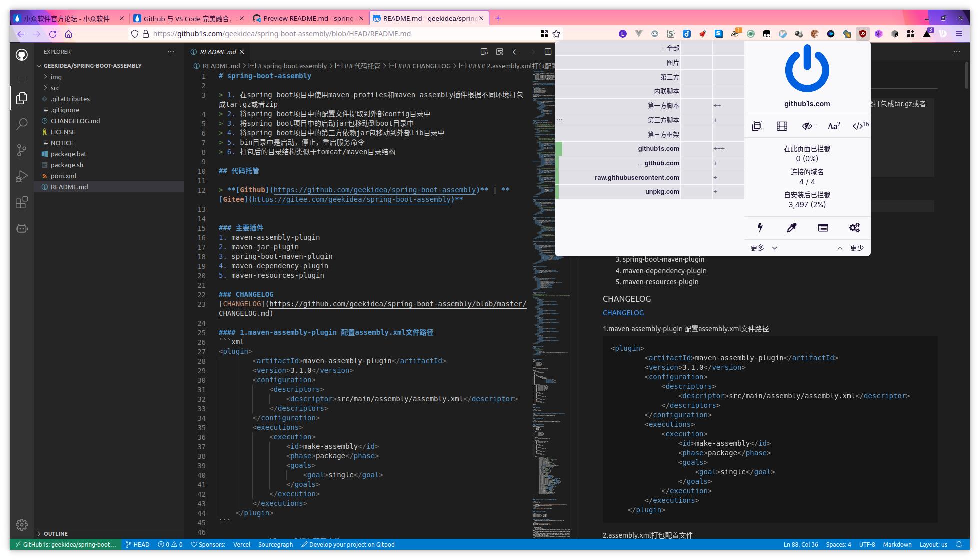The width and height of the screenshot is (980, 560).
Task: Open a new browser tab
Action: pos(498,18)
